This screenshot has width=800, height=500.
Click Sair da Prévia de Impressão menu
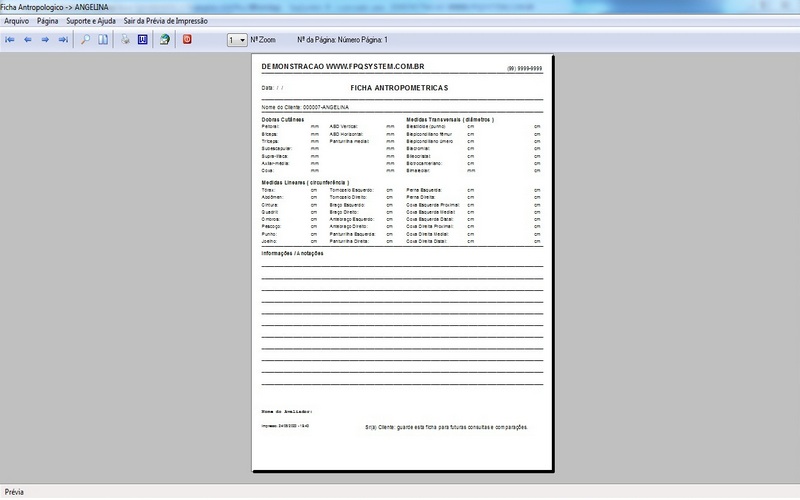[165, 21]
